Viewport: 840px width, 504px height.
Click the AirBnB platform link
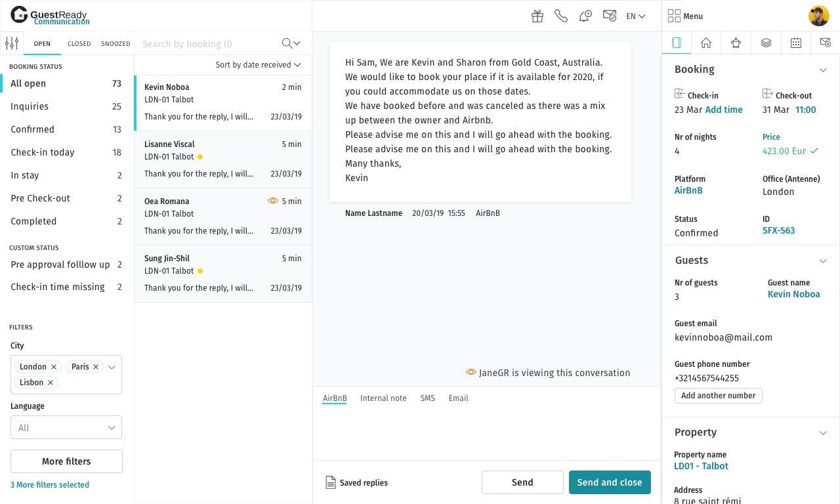click(x=688, y=190)
